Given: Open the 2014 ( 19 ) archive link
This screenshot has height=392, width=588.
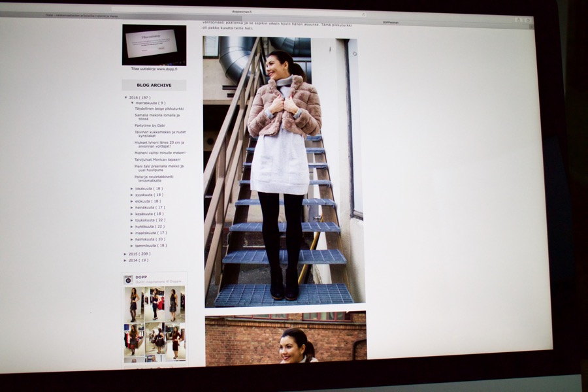Looking at the screenshot, I should click(x=139, y=260).
